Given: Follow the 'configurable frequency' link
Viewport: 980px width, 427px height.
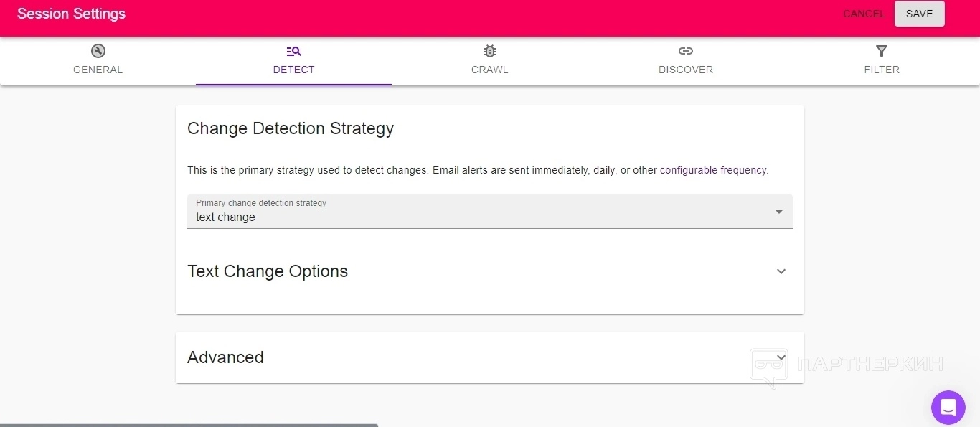Looking at the screenshot, I should (x=713, y=170).
